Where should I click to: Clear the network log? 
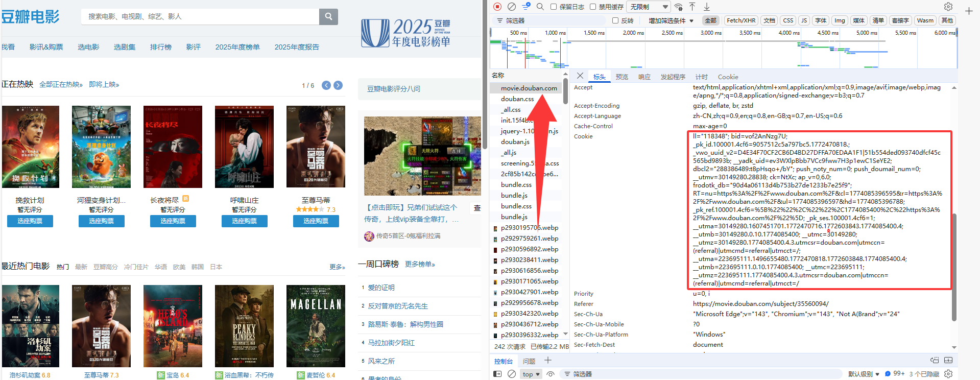(x=512, y=7)
